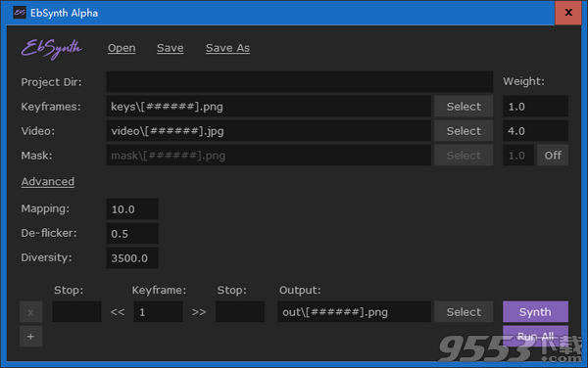Select the Keyframes folder path
The width and height of the screenshot is (588, 368).
click(x=464, y=107)
